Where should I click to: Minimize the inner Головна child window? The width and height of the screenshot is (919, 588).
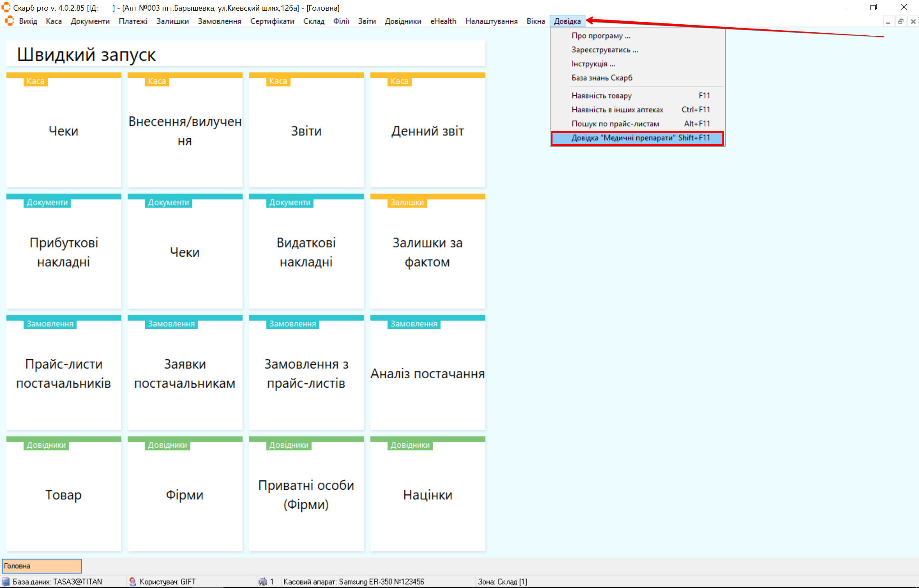(888, 22)
